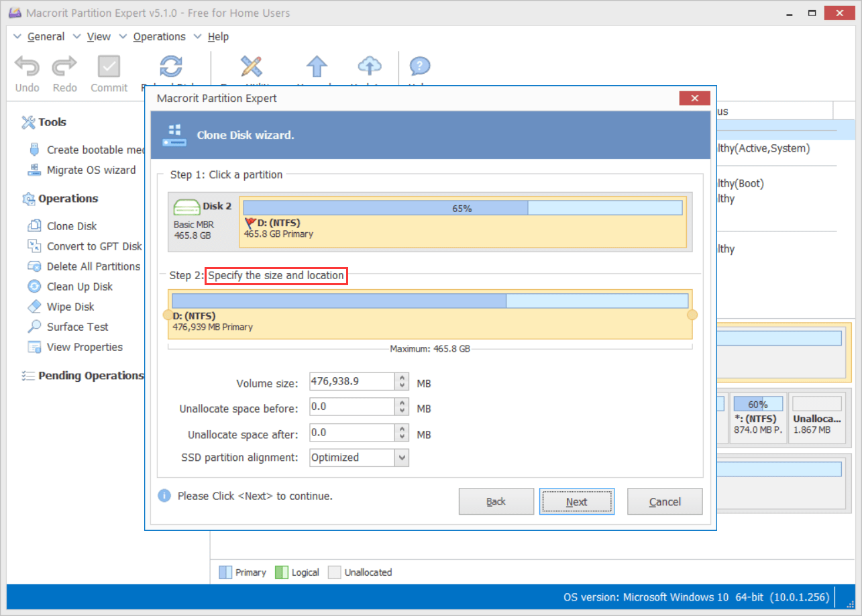Screen dimensions: 862x616
Task: Click the Upgrade arrow icon
Action: click(x=317, y=66)
